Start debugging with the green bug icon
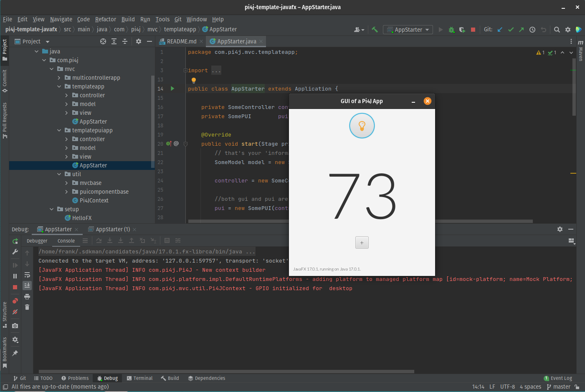 451,30
